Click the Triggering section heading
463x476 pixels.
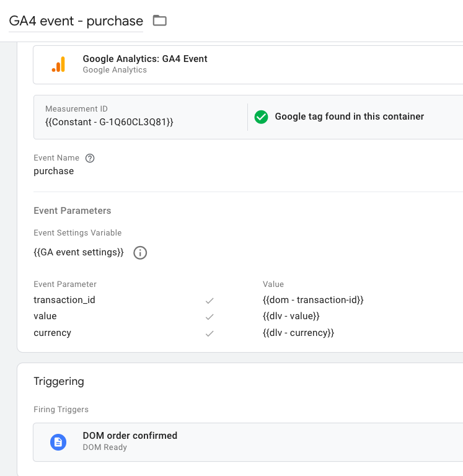tap(59, 381)
